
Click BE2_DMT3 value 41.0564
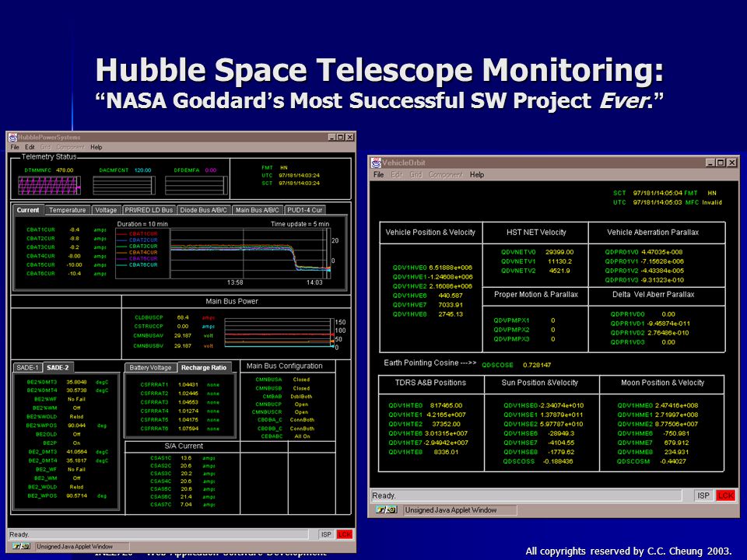pyautogui.click(x=77, y=452)
